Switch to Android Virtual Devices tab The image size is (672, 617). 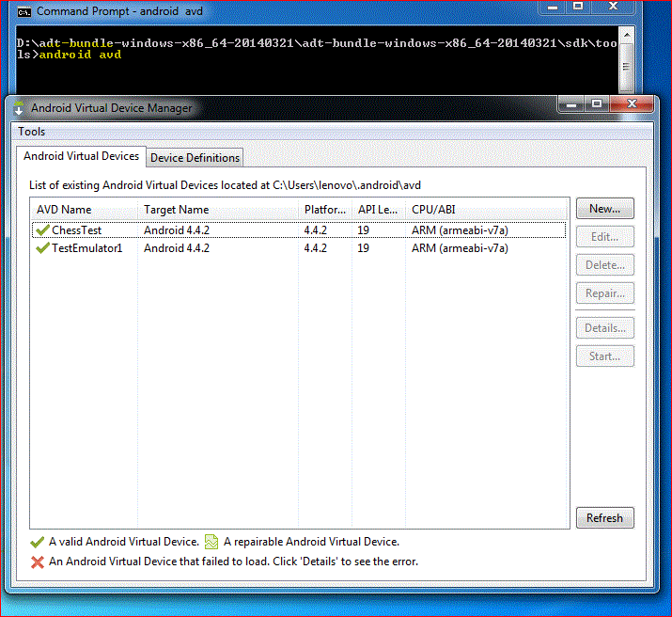click(81, 156)
